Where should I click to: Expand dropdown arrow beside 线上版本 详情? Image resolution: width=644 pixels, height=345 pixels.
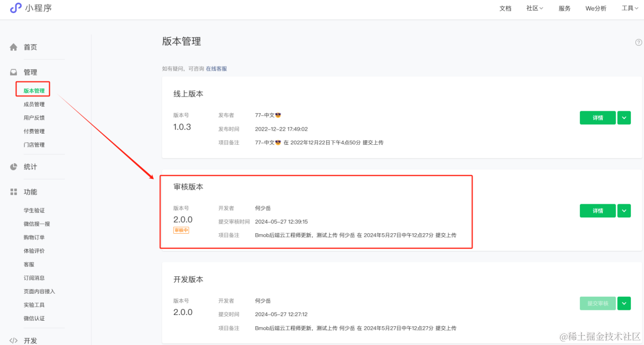click(624, 118)
